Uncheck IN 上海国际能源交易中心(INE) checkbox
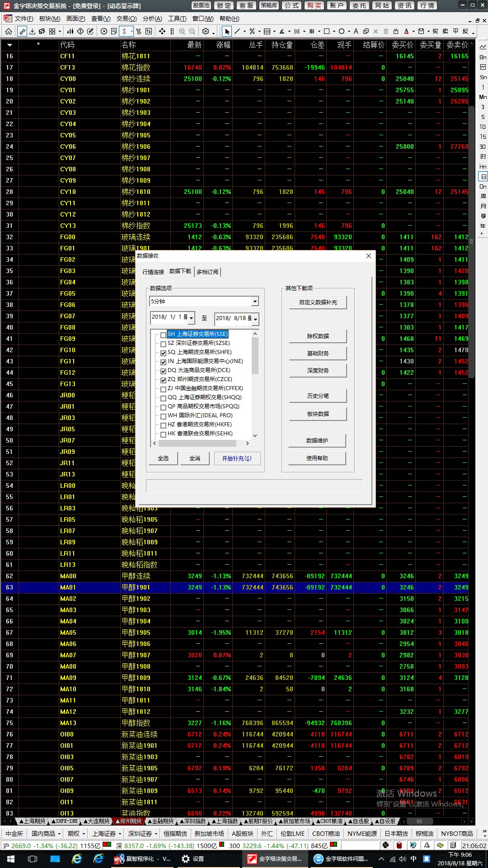This screenshot has width=488, height=868. click(164, 362)
